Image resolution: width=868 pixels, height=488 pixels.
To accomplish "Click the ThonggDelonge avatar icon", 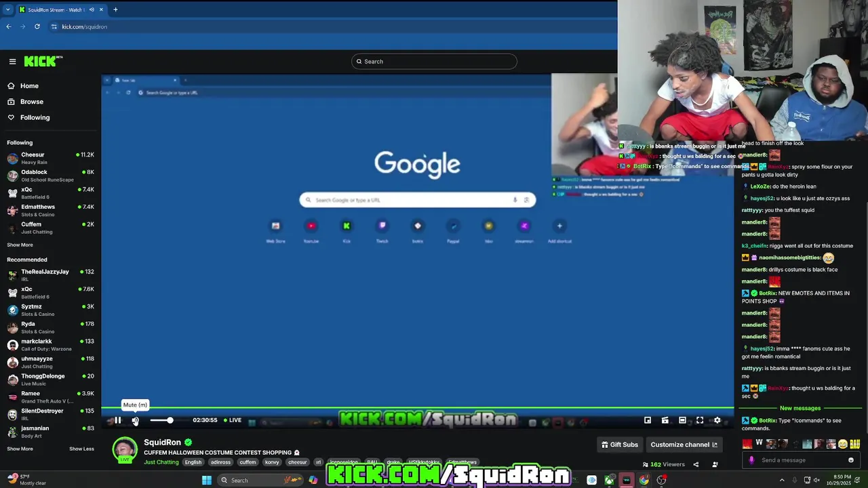I will tap(12, 380).
